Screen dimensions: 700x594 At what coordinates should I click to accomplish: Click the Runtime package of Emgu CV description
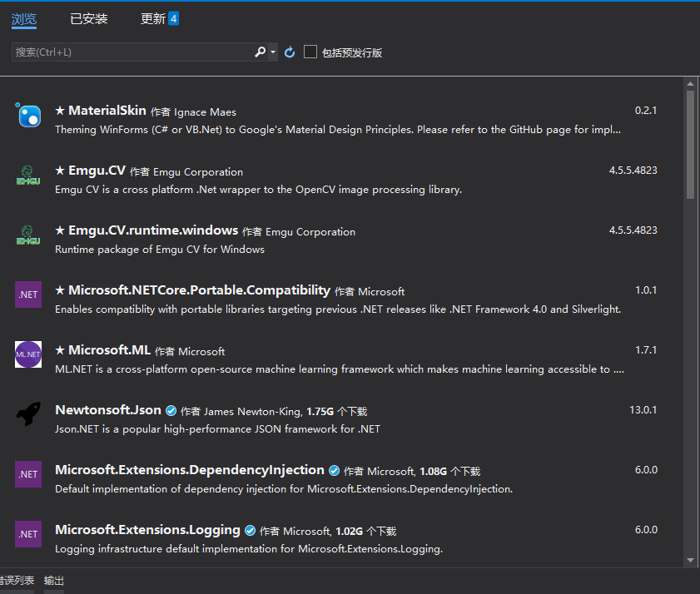click(160, 250)
